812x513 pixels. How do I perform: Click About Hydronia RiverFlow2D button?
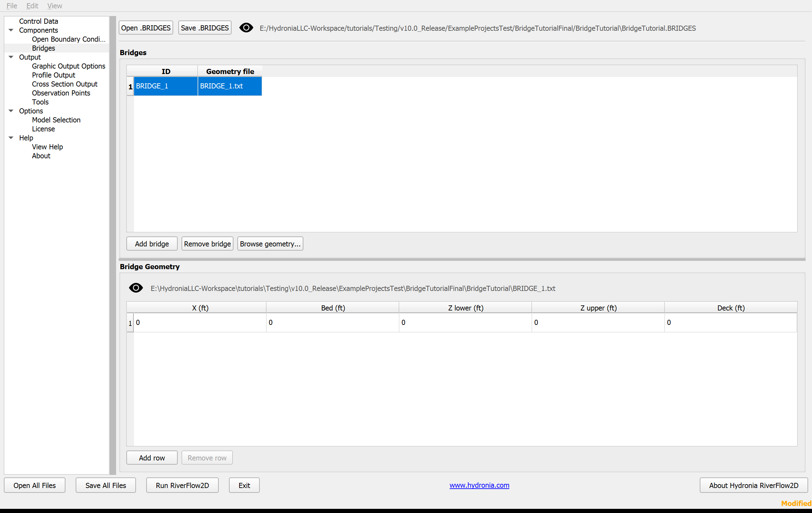754,485
